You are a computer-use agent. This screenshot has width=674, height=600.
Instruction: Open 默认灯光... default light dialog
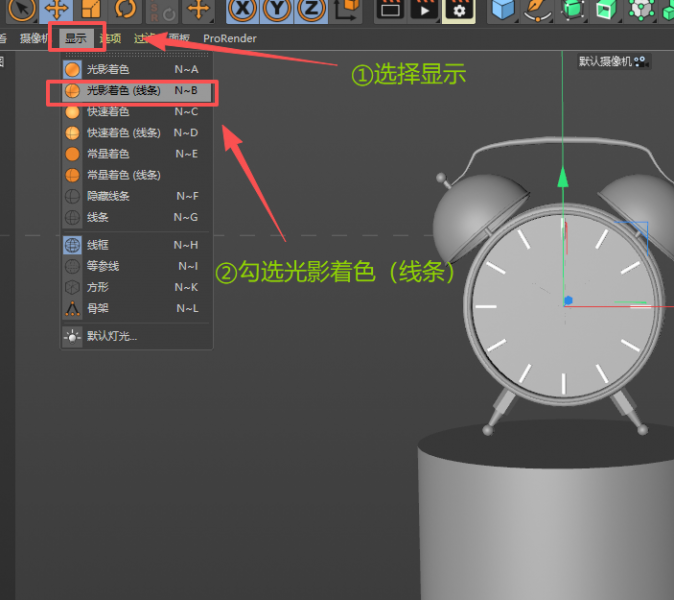click(137, 336)
